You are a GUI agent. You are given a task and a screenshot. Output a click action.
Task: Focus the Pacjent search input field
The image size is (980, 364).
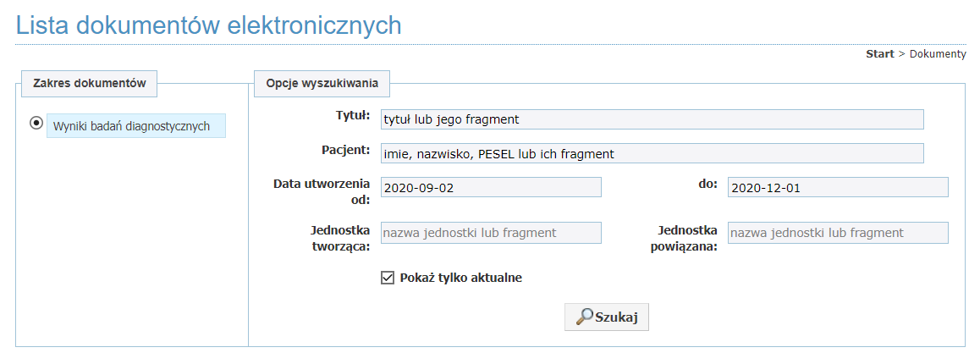[x=652, y=153]
